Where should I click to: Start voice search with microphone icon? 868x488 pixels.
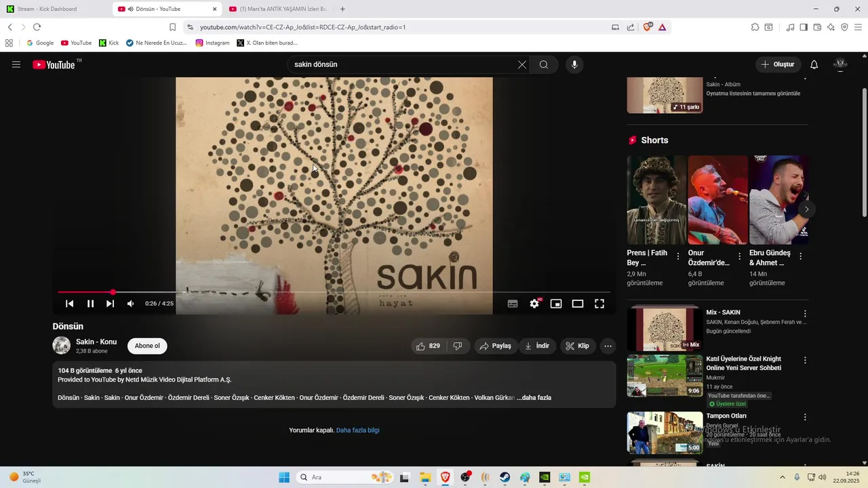point(574,64)
